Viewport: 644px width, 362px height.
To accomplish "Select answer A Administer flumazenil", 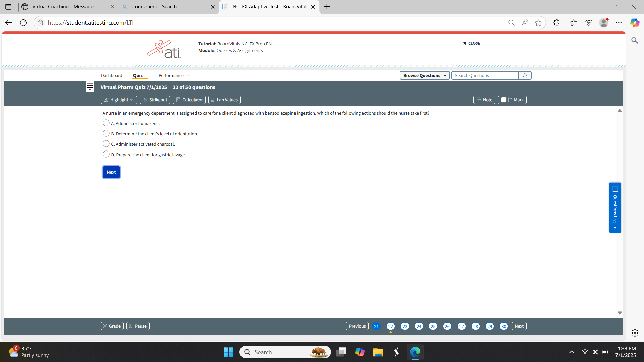I will [x=106, y=123].
